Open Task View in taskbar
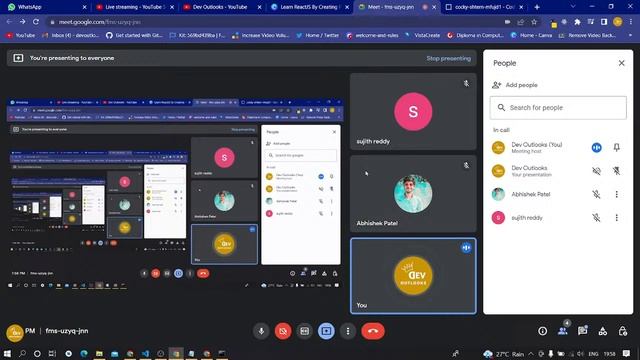This screenshot has height=360, width=640. [52, 353]
